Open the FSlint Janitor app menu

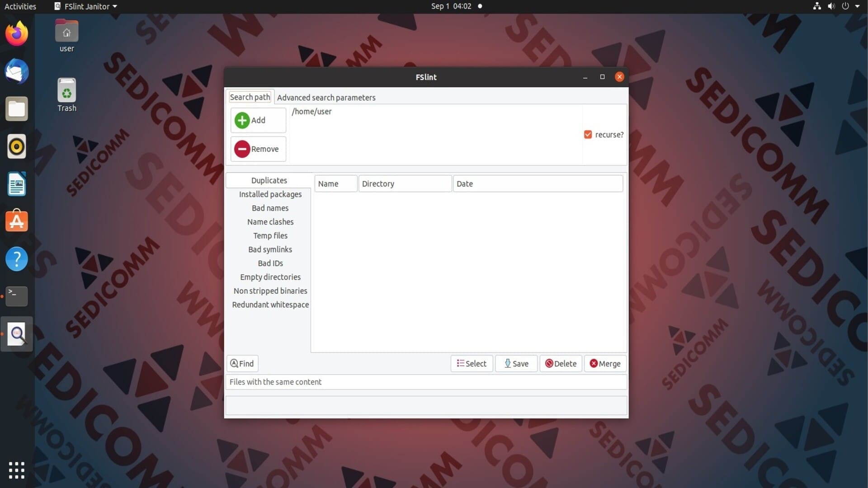[85, 6]
